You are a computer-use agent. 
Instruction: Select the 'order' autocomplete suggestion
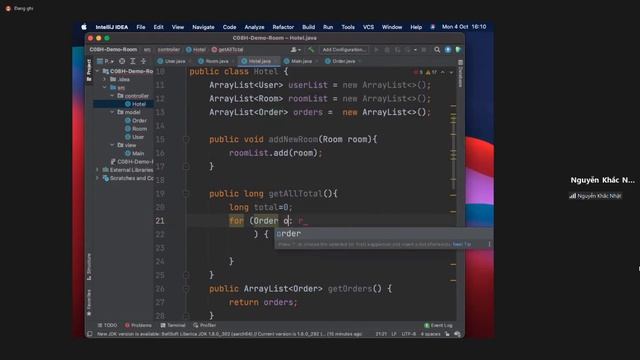(383, 234)
